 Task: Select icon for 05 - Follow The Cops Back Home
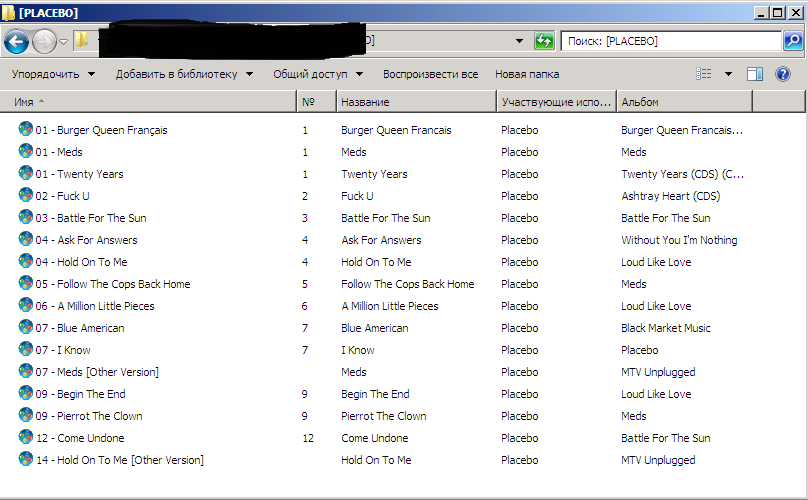pos(25,283)
